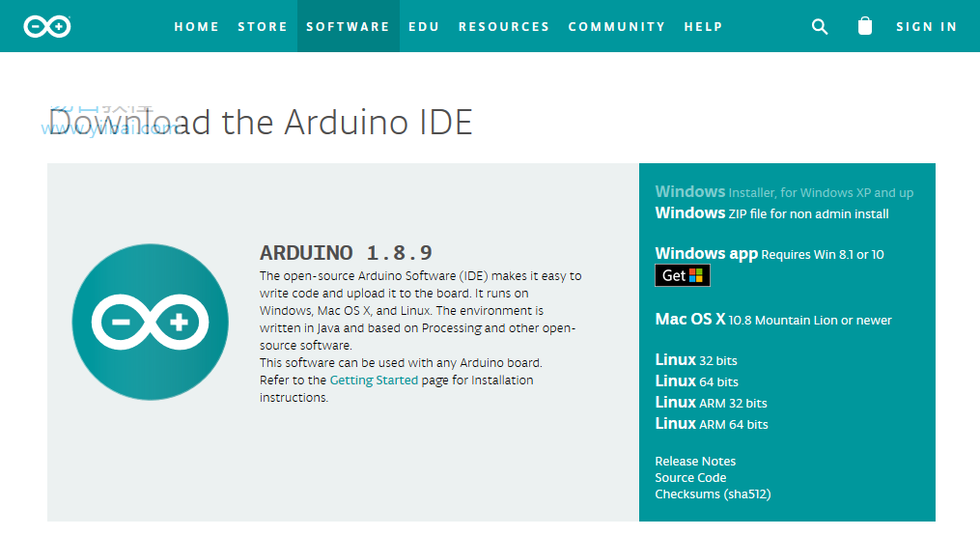Download Windows ZIP file for non admin install
Viewport: 980px width, 536px height.
point(771,213)
